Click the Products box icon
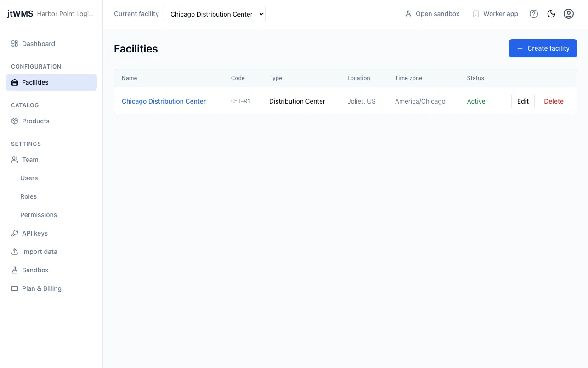Image resolution: width=588 pixels, height=368 pixels. (15, 121)
